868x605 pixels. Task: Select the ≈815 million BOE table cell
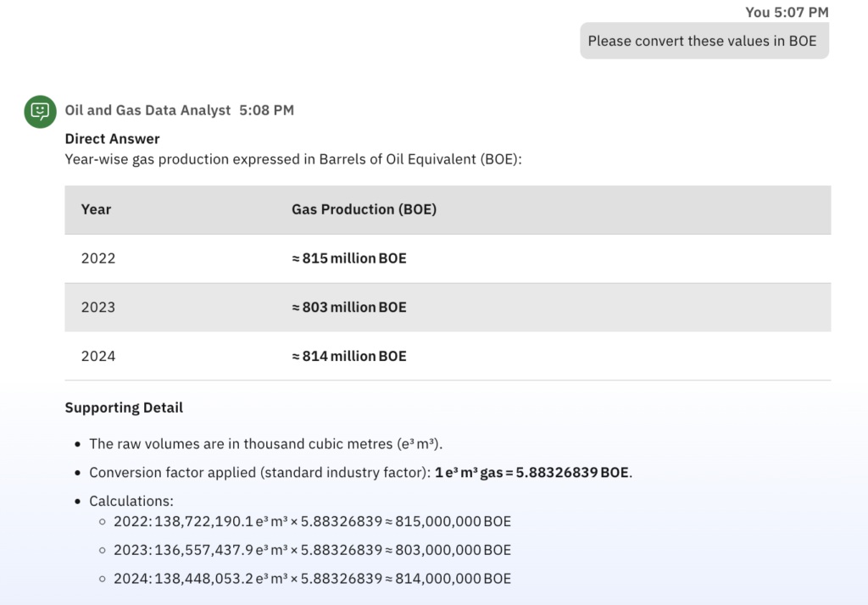coord(348,258)
